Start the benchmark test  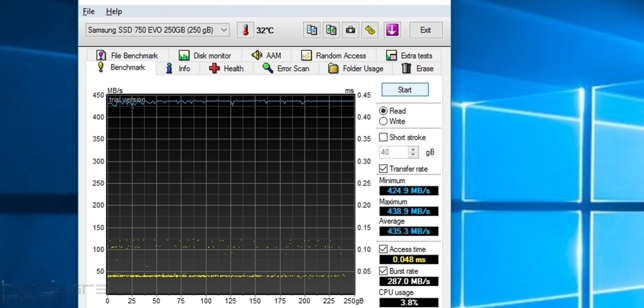[x=405, y=89]
